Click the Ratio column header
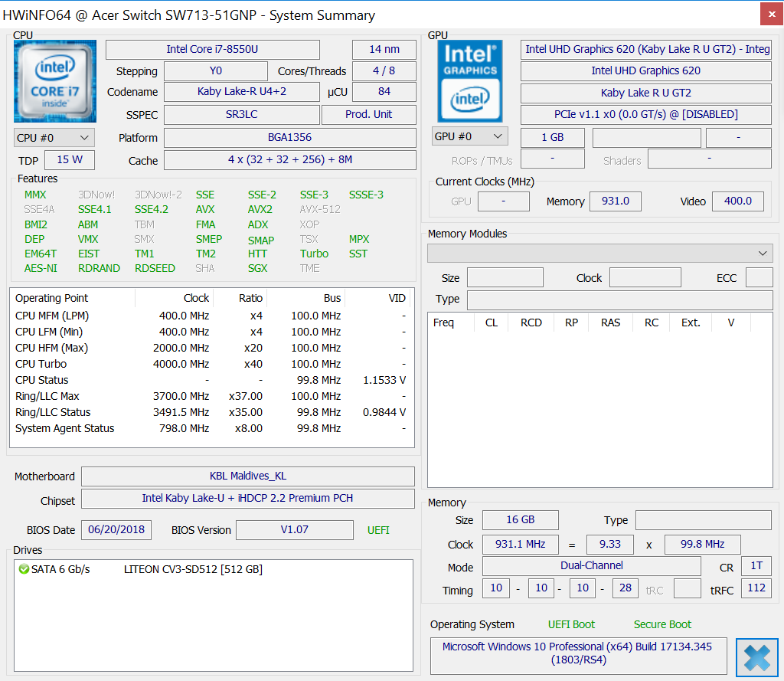The height and width of the screenshot is (681, 784). (250, 298)
